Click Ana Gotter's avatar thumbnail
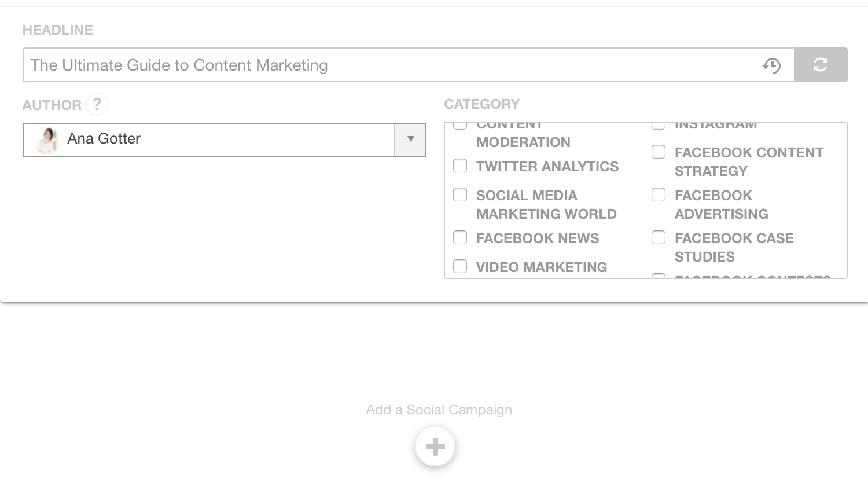Screen dimensions: 868x485 [x=47, y=140]
